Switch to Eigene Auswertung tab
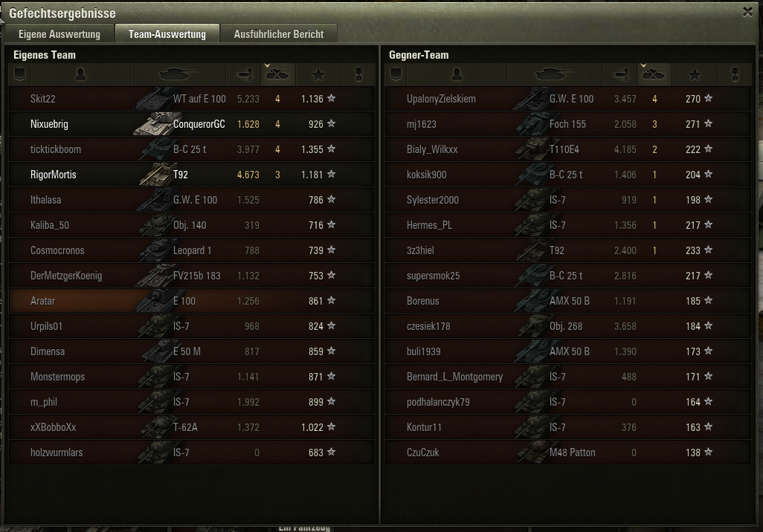 59,34
